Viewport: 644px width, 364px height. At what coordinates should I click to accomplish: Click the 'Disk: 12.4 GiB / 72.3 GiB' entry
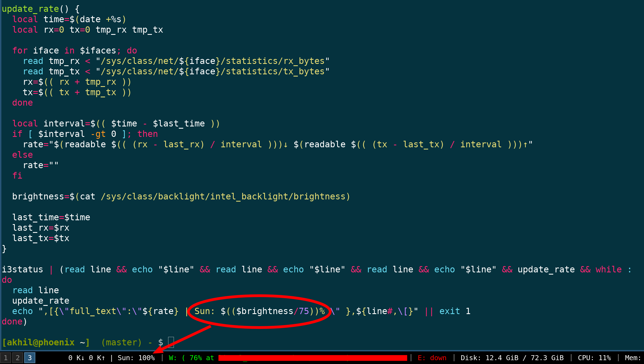click(x=512, y=358)
